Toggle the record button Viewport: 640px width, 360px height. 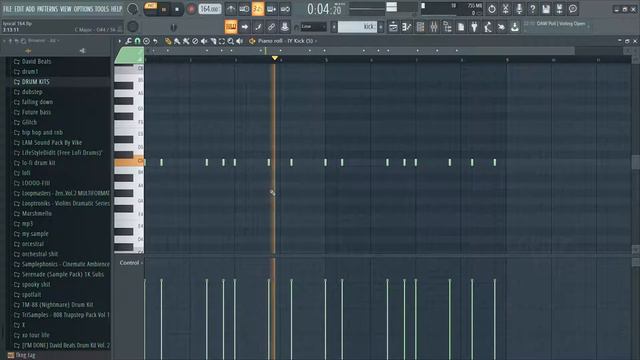coord(191,9)
